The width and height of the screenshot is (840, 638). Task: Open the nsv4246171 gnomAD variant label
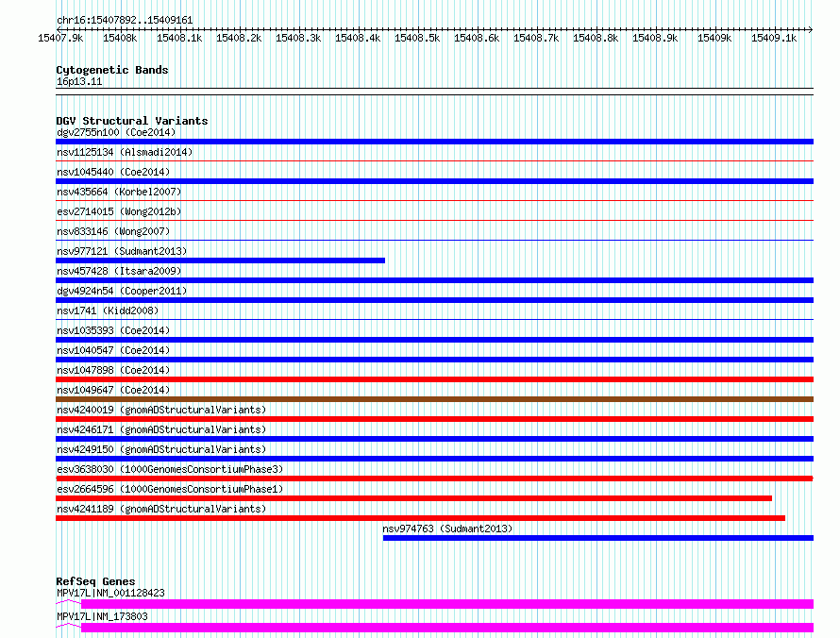[x=161, y=429]
